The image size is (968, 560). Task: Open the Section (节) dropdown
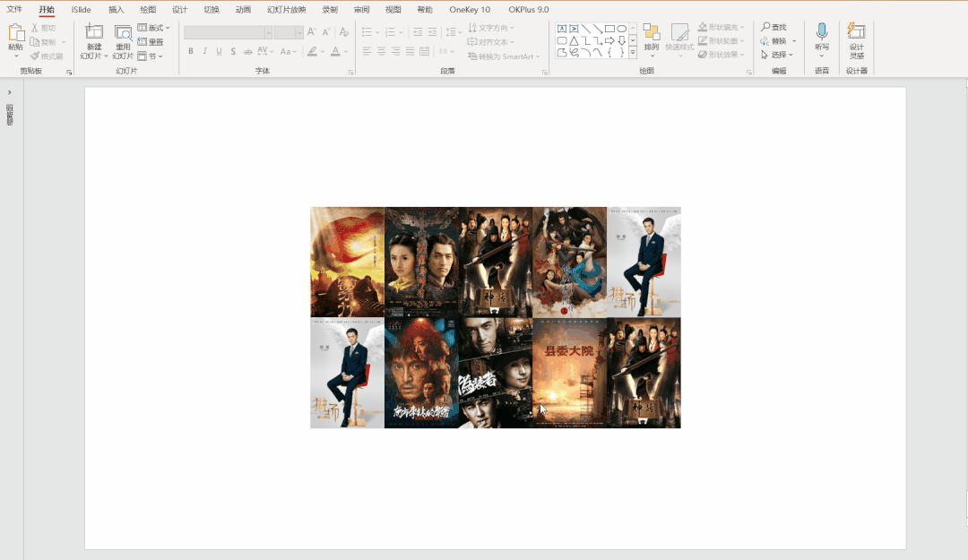tap(150, 56)
